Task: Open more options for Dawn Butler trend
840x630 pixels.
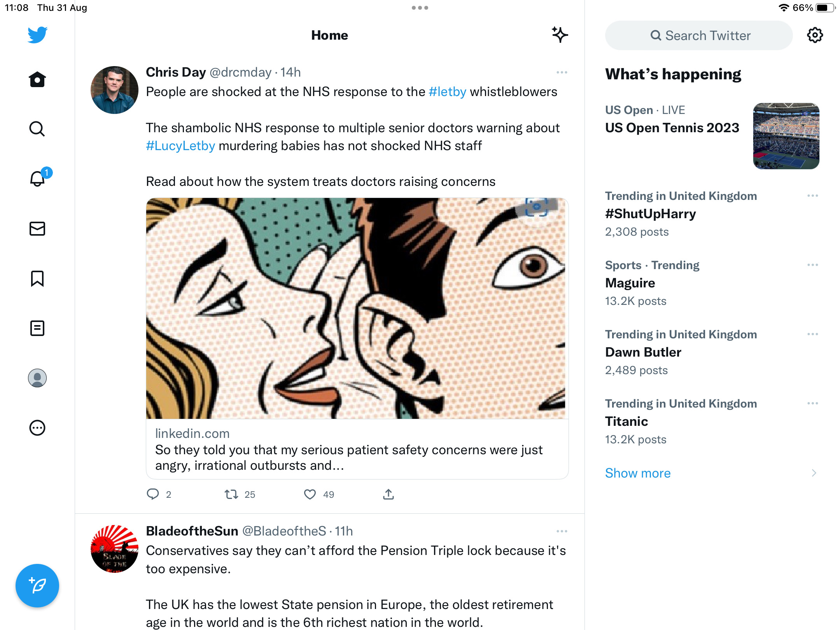Action: (x=812, y=334)
